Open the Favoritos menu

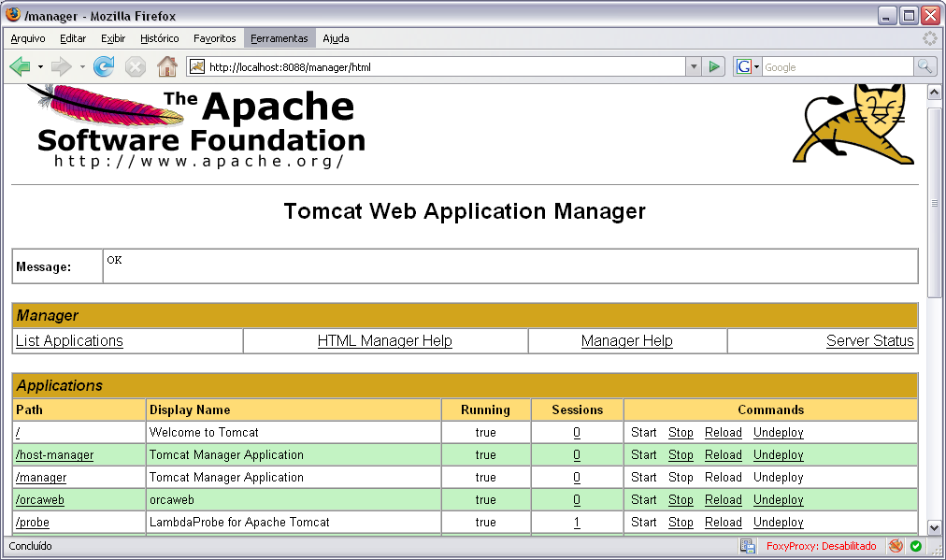click(214, 38)
